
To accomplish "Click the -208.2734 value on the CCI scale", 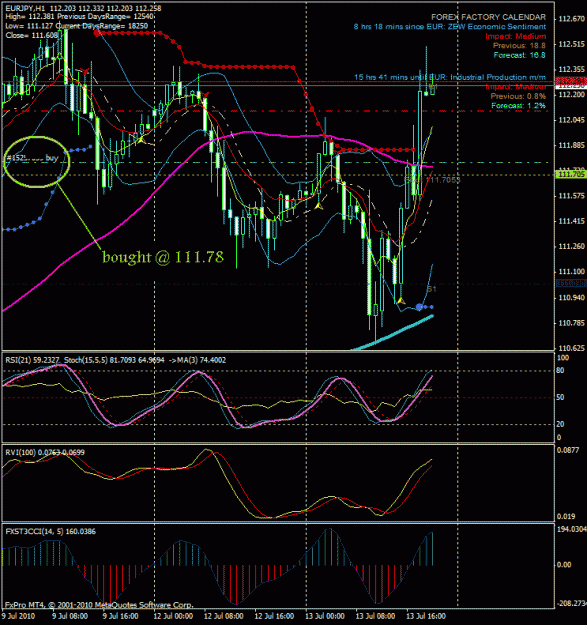I will [x=571, y=603].
